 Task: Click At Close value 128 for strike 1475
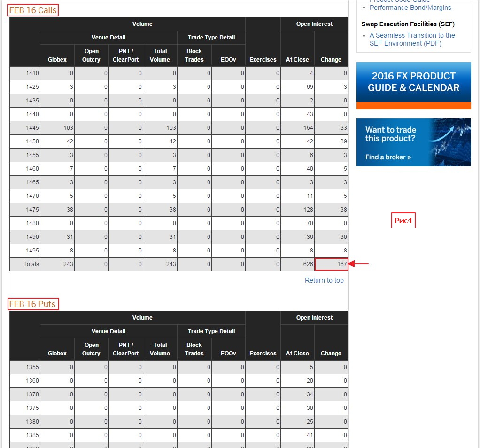click(308, 210)
